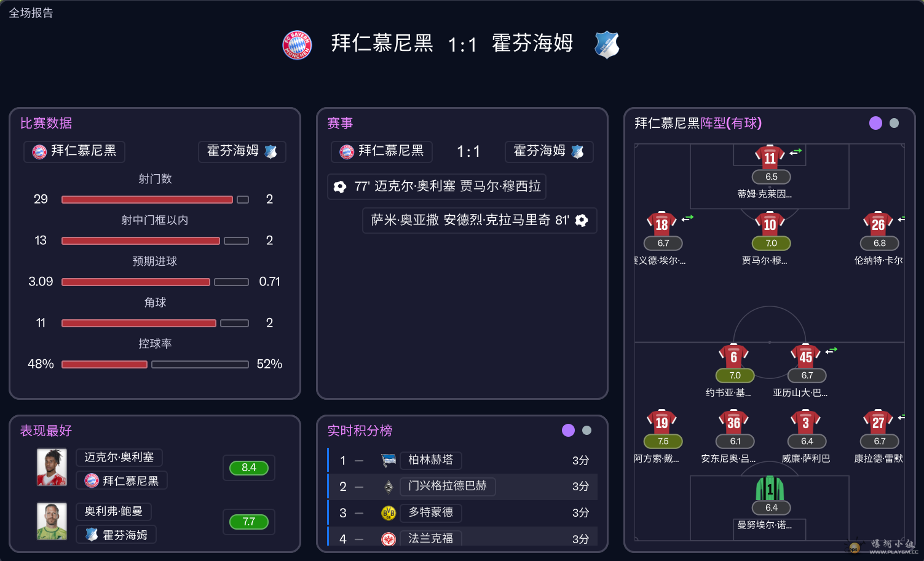Click the number 11 forward shirt icon
Viewport: 924px width, 561px height.
coord(770,157)
